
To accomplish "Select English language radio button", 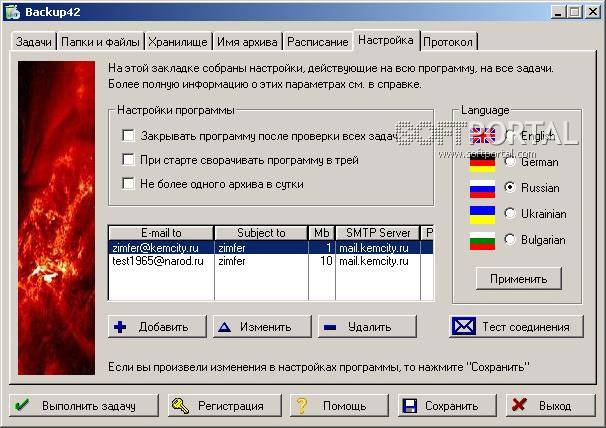I will (510, 135).
